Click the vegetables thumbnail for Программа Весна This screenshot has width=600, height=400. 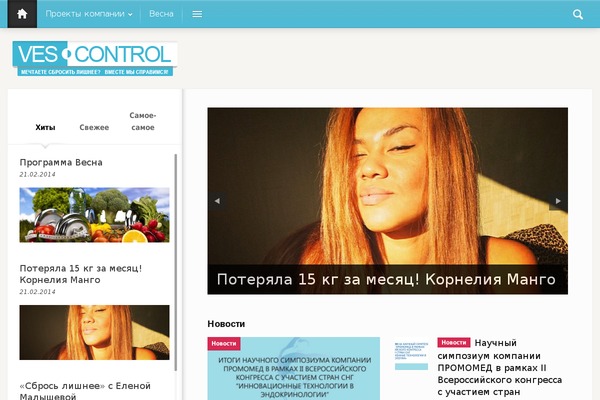95,215
